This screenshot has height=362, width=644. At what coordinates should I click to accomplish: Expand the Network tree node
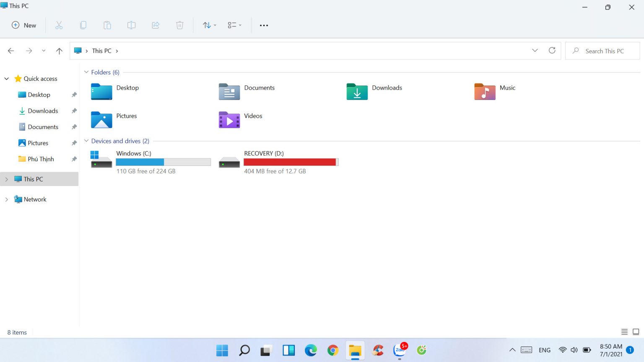[x=6, y=199]
